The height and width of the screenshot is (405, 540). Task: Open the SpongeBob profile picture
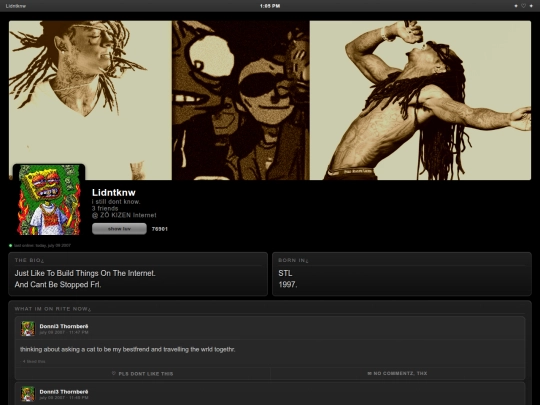pyautogui.click(x=49, y=200)
